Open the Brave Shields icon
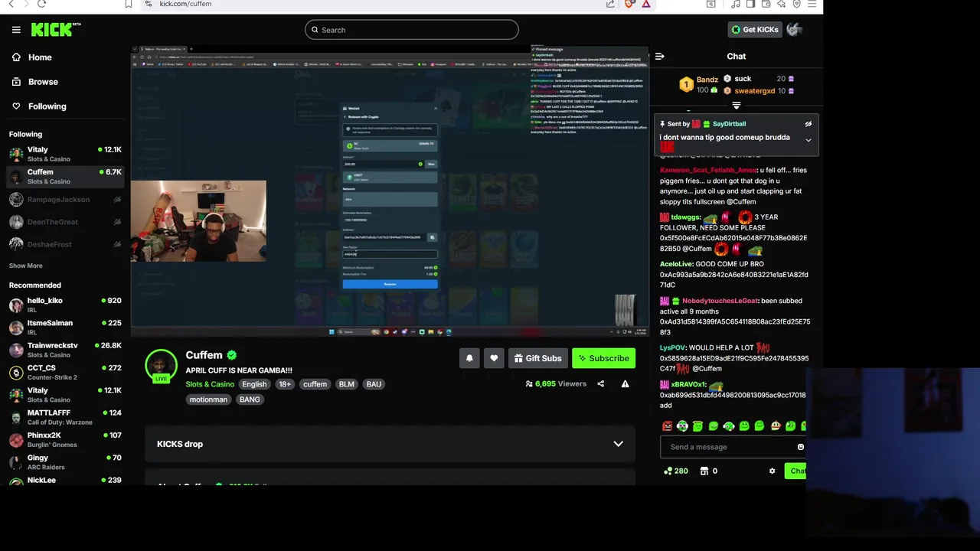980x551 pixels. click(630, 4)
